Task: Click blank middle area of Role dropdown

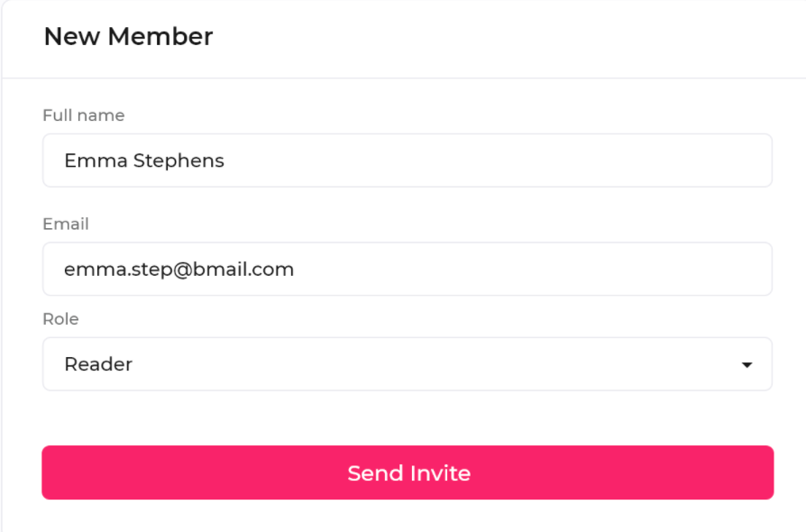Action: pos(433,364)
